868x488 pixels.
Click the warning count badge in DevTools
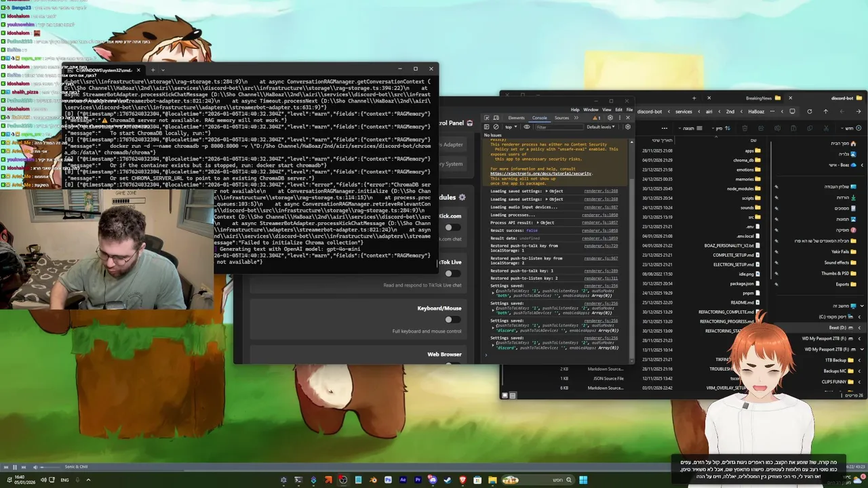[597, 118]
